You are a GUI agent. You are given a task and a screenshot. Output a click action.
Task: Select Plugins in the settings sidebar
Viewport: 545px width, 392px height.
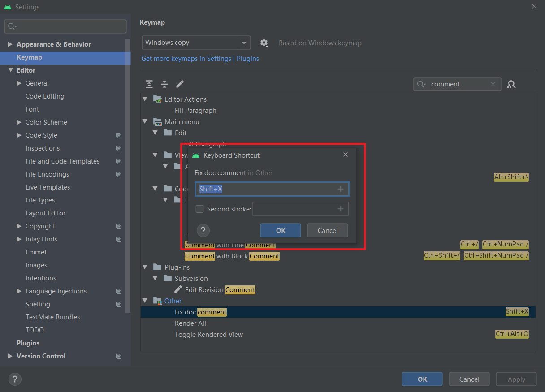tap(28, 343)
